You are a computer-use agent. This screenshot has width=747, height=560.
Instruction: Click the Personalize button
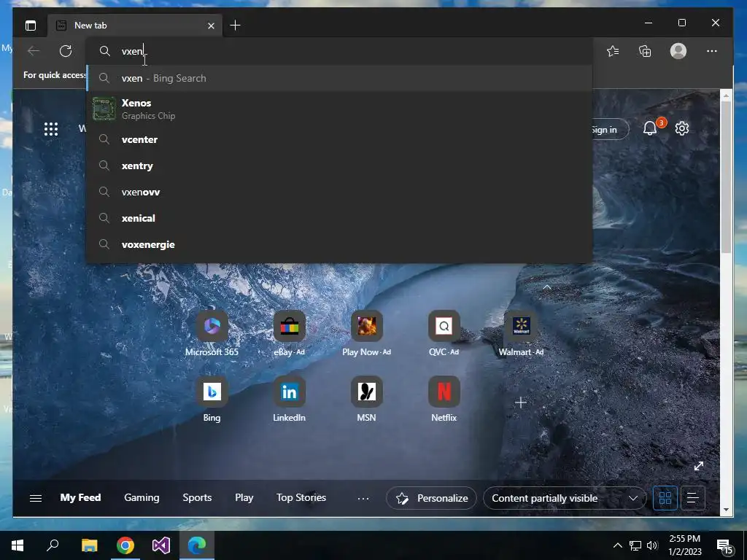(431, 498)
